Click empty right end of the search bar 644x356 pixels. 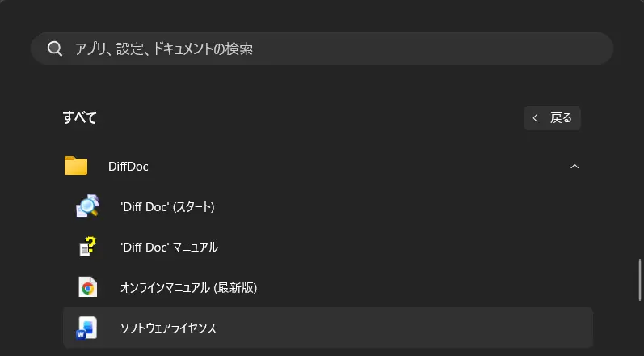(x=566, y=49)
